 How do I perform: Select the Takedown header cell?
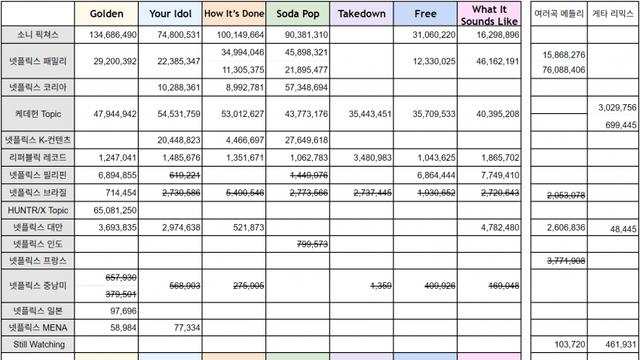(x=362, y=14)
